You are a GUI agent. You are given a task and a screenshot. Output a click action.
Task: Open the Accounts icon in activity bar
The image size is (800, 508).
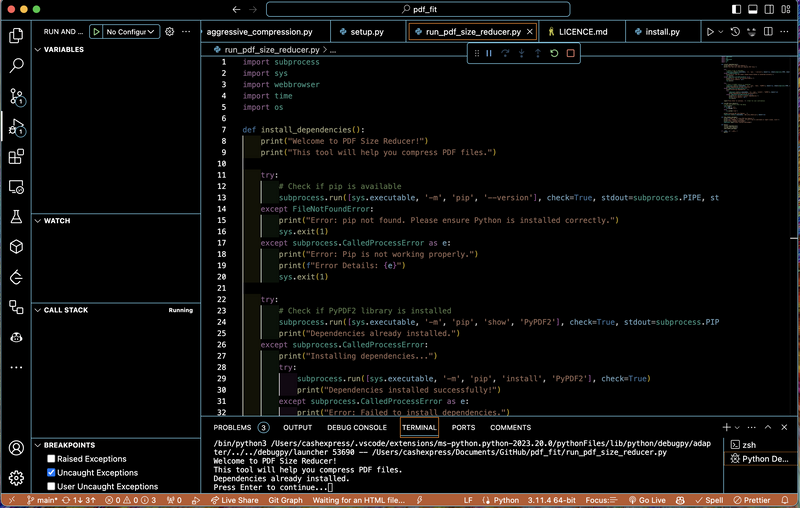tap(16, 448)
